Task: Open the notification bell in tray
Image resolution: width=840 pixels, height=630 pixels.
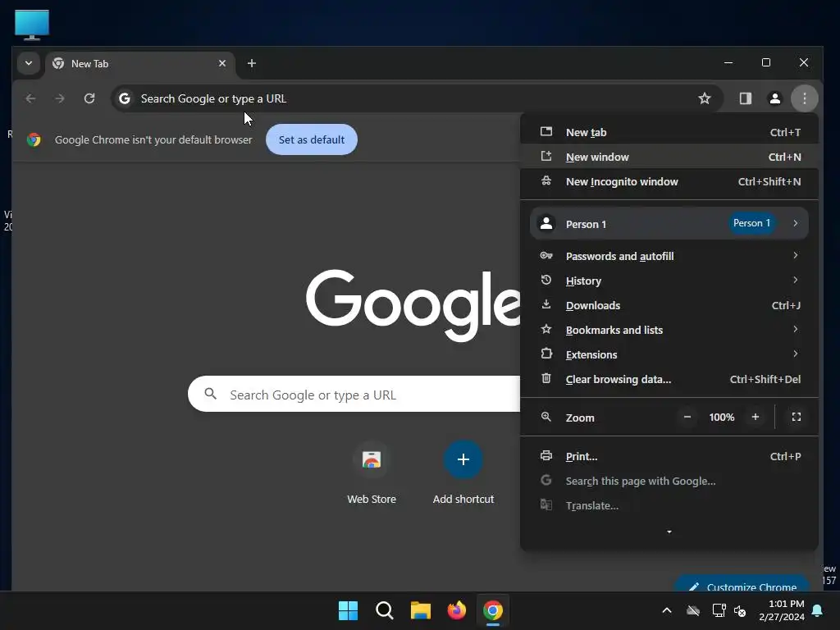Action: click(x=818, y=610)
